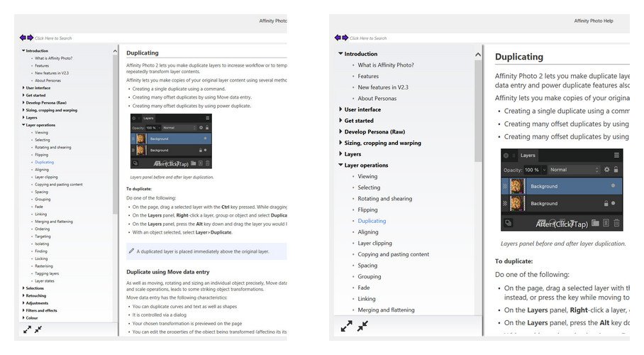Collapse Introduction section in right help window
The height and width of the screenshot is (355, 644).
click(x=340, y=53)
